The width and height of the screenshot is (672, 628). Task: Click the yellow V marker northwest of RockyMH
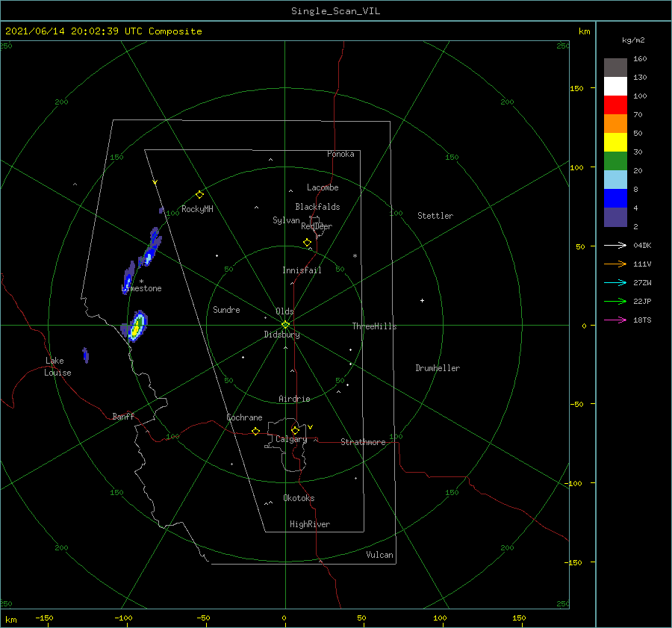[155, 182]
